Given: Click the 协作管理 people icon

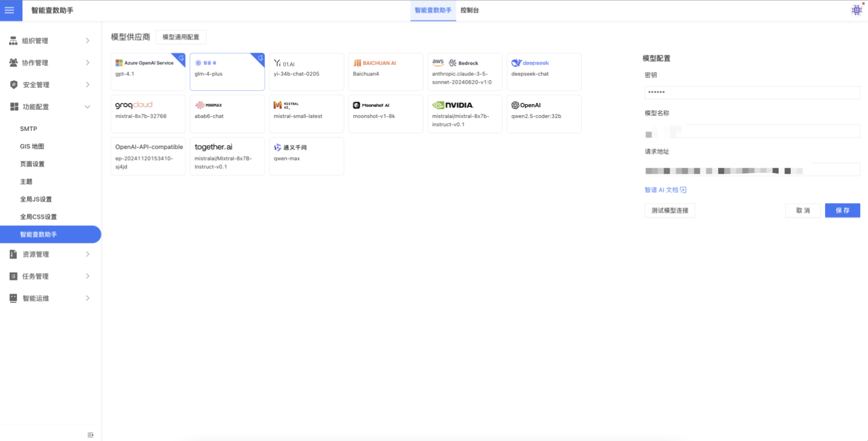Looking at the screenshot, I should 13,63.
